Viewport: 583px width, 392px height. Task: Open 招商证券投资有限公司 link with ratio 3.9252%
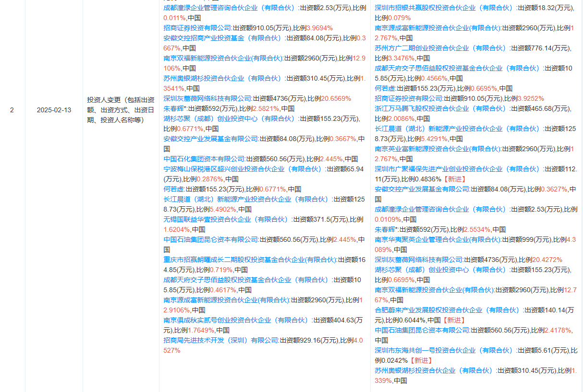[x=409, y=98]
